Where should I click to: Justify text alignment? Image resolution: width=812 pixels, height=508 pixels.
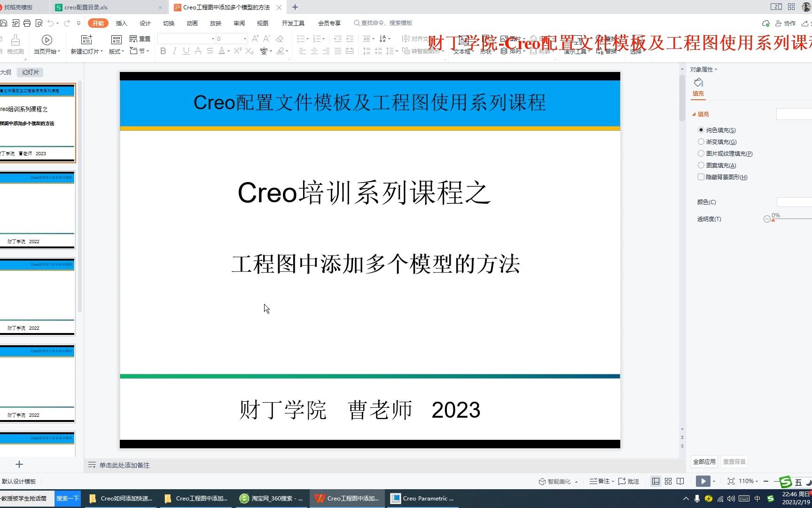(338, 51)
